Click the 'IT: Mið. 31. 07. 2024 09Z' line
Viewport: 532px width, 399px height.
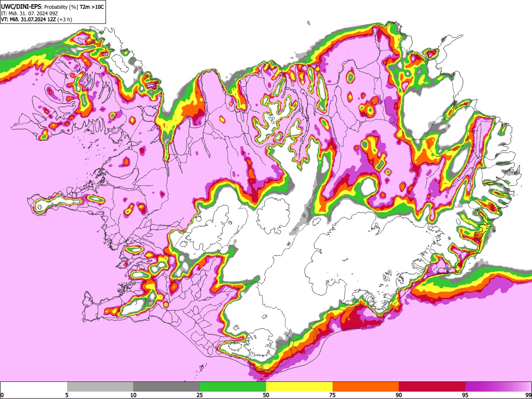[30, 13]
